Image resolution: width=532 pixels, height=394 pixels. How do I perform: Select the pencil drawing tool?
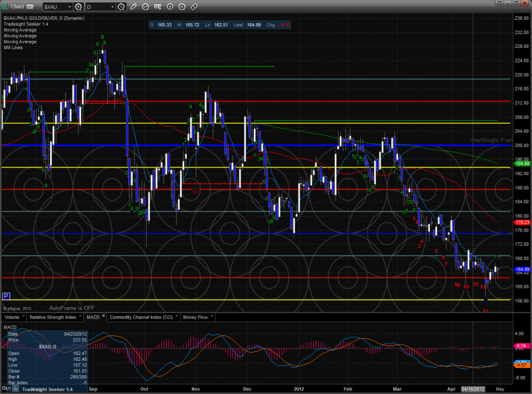point(133,7)
